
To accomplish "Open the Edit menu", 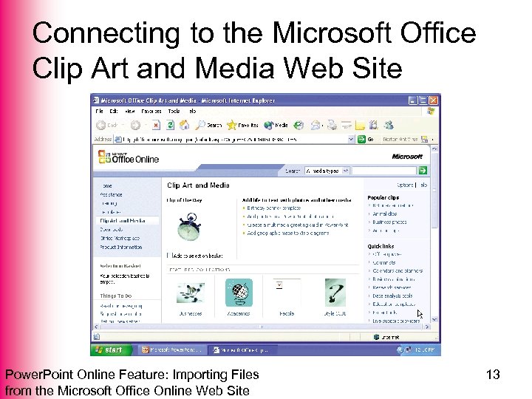I will (x=113, y=111).
